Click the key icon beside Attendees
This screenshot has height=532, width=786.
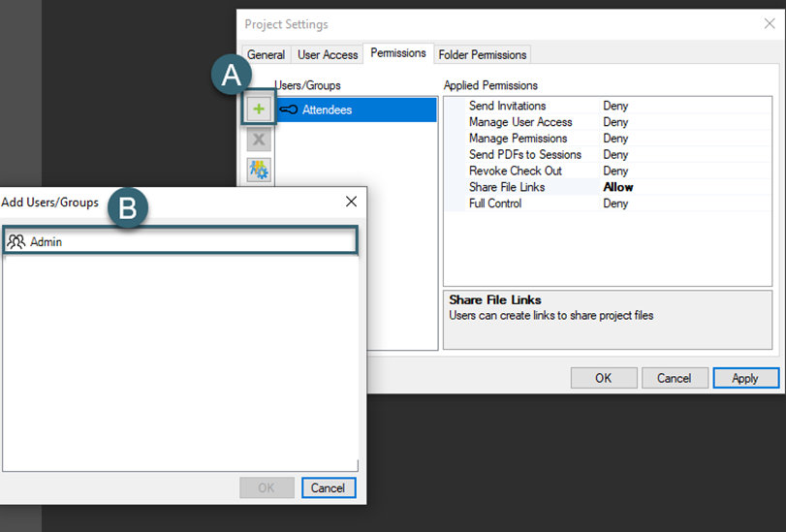(289, 110)
